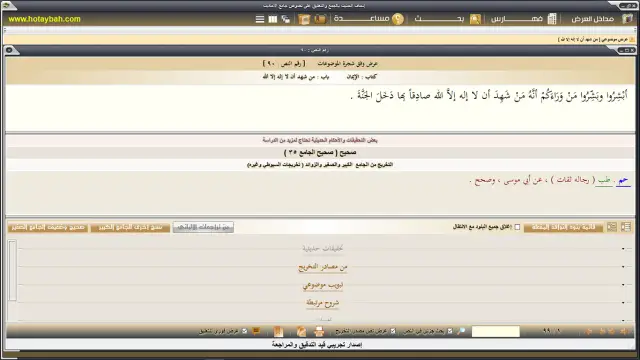Click the indexes building icon
Screen dimensions: 640x360
point(552,19)
